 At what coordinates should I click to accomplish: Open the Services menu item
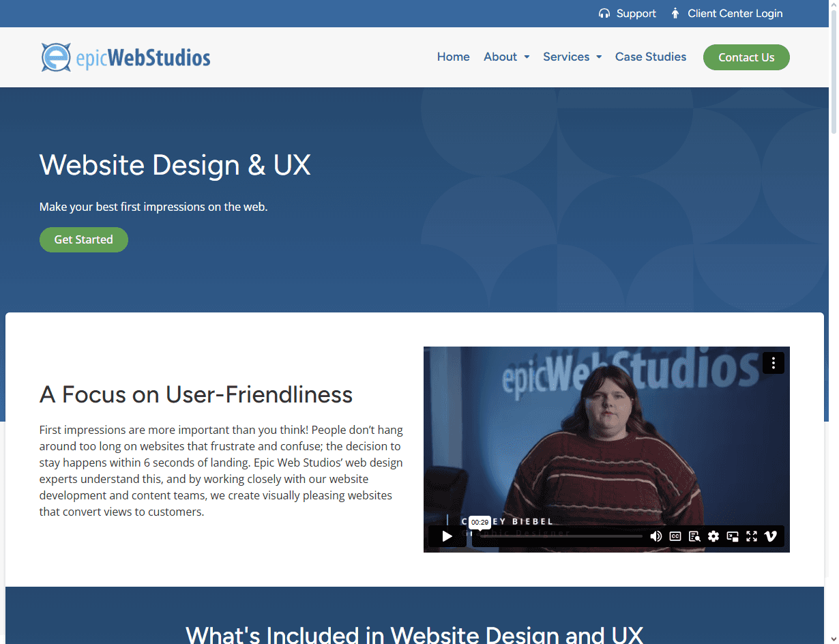[566, 57]
